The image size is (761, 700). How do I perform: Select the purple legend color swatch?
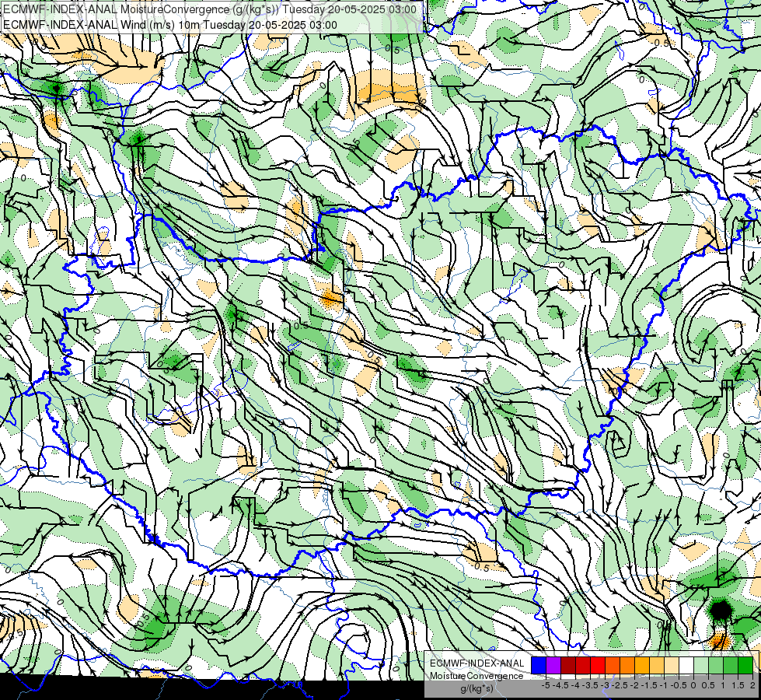pos(553,666)
